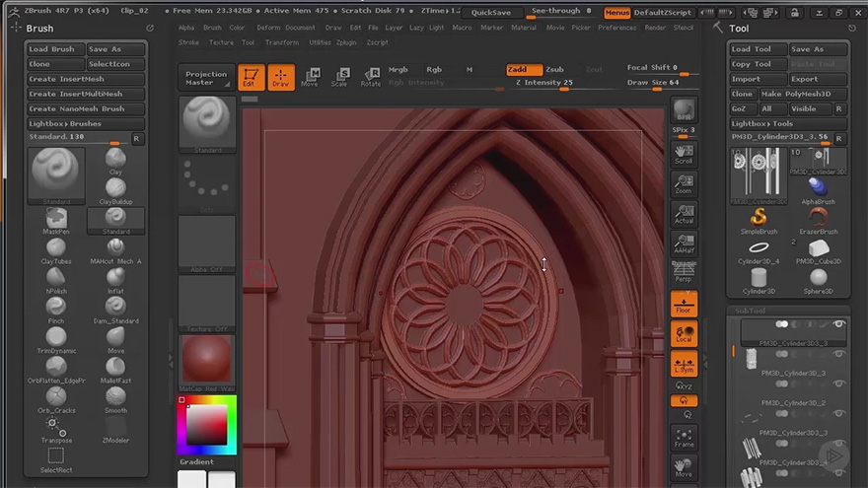Pick the ClayTubes brush
868x488 pixels.
click(56, 251)
